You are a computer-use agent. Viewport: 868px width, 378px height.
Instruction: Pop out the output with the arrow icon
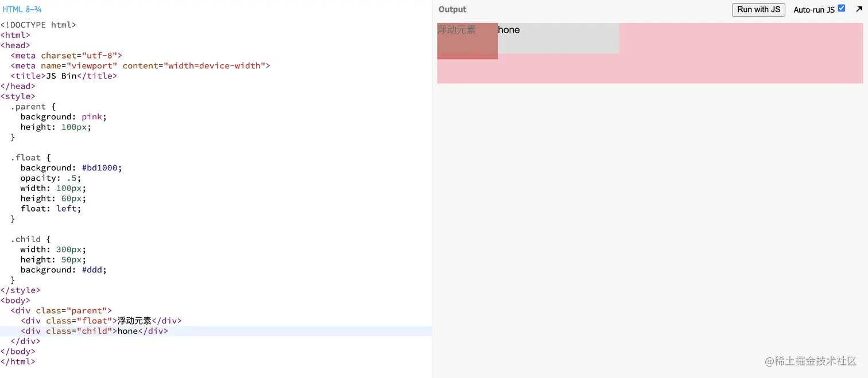click(859, 9)
